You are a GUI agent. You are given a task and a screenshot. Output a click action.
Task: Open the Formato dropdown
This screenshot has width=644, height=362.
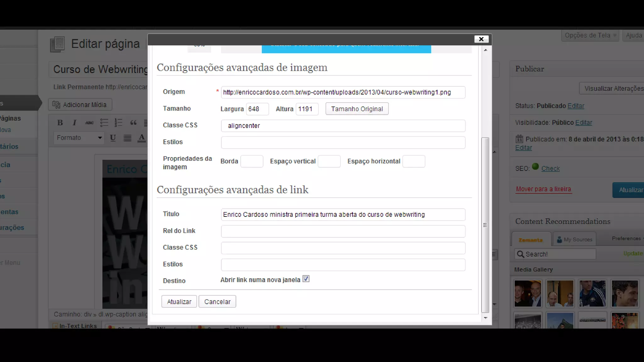79,138
